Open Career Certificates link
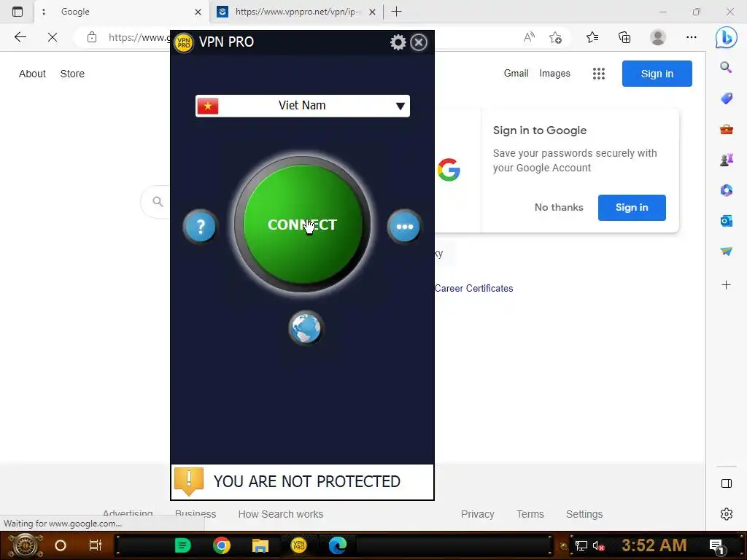This screenshot has width=747, height=560. point(473,289)
